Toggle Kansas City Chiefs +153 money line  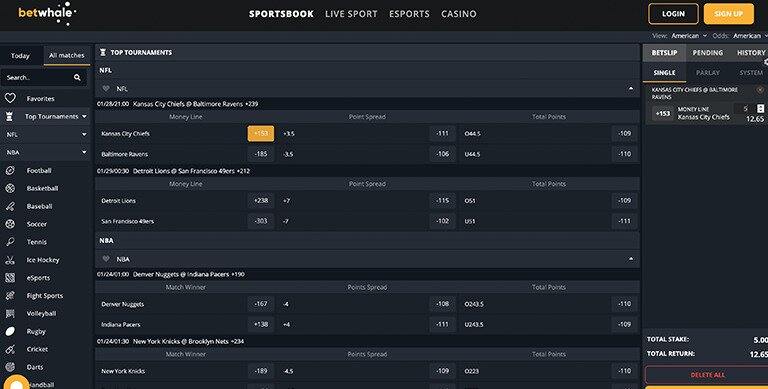(261, 133)
